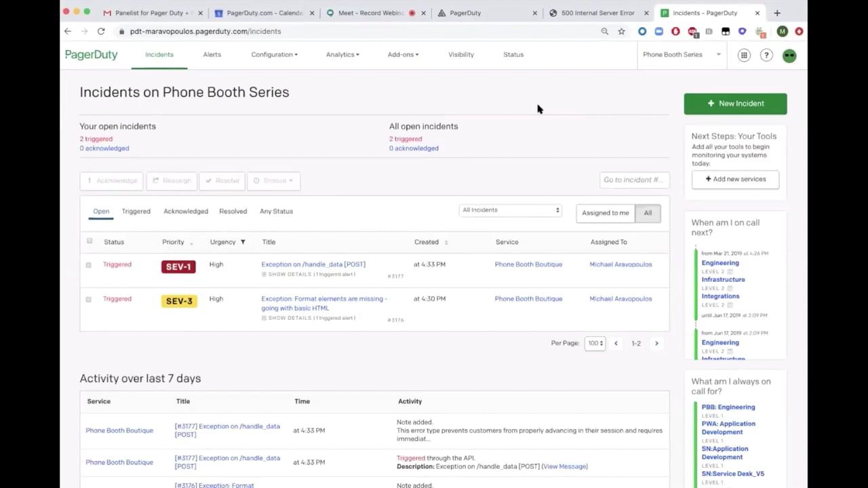Go to next page of incidents

click(x=656, y=344)
